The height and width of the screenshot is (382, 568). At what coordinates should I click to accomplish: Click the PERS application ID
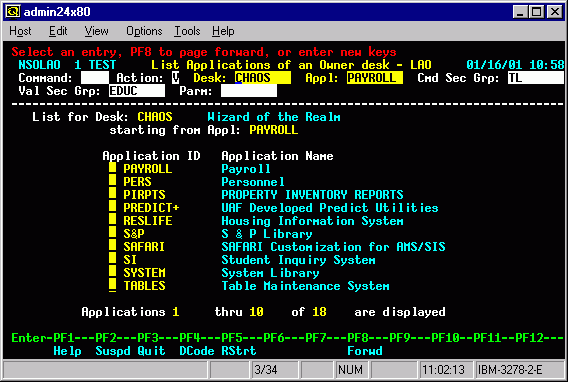point(137,182)
